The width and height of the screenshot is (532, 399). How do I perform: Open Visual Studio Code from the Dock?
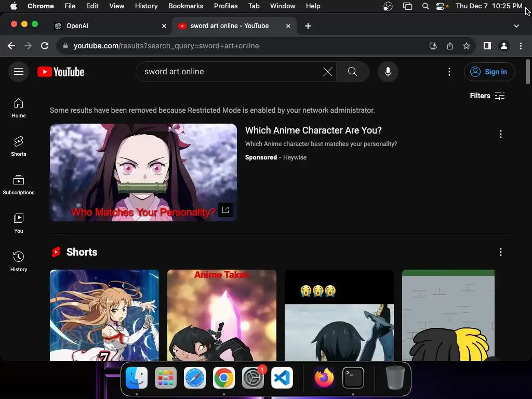(282, 378)
